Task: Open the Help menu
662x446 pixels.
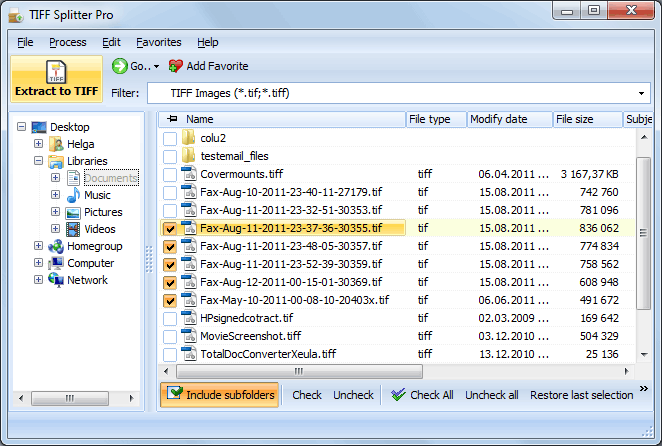Action: (208, 42)
